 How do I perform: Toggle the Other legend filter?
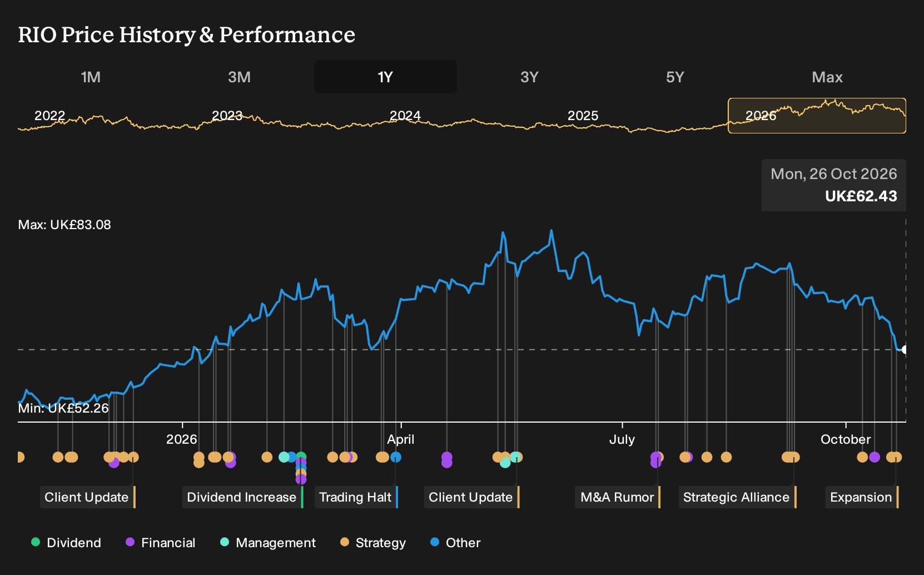tap(455, 543)
